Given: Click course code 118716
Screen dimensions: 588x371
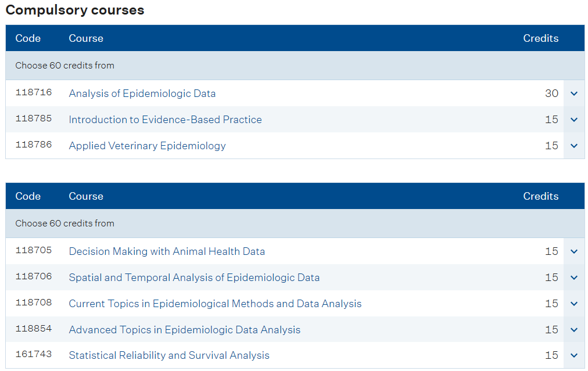Looking at the screenshot, I should tap(33, 92).
